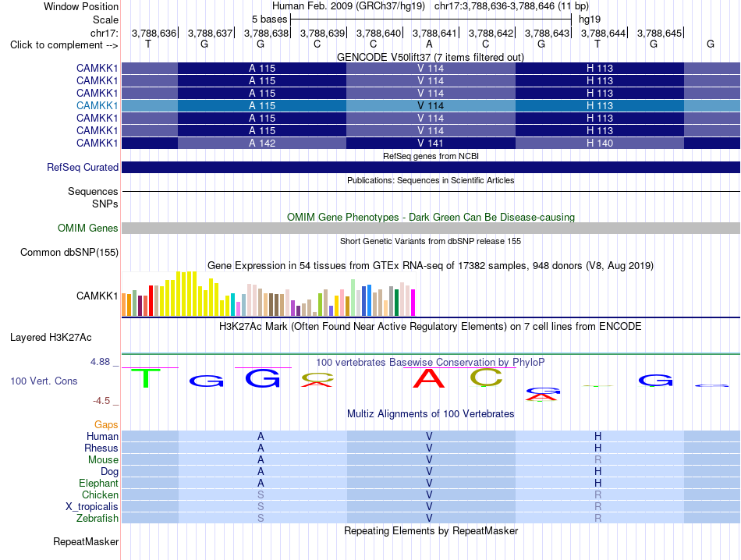Click 'RefSeq genes from NCBI' track title
The width and height of the screenshot is (741, 560).
431,156
